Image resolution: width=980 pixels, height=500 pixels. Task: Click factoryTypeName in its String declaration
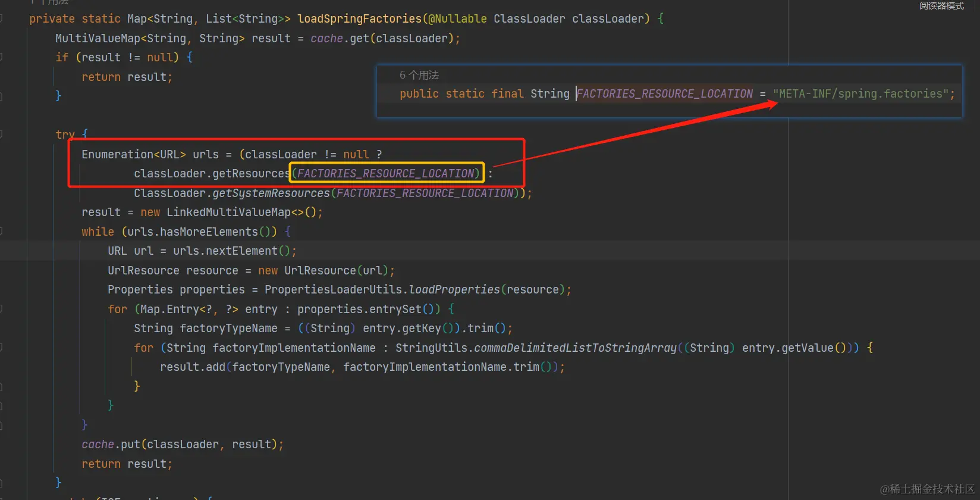[228, 329]
